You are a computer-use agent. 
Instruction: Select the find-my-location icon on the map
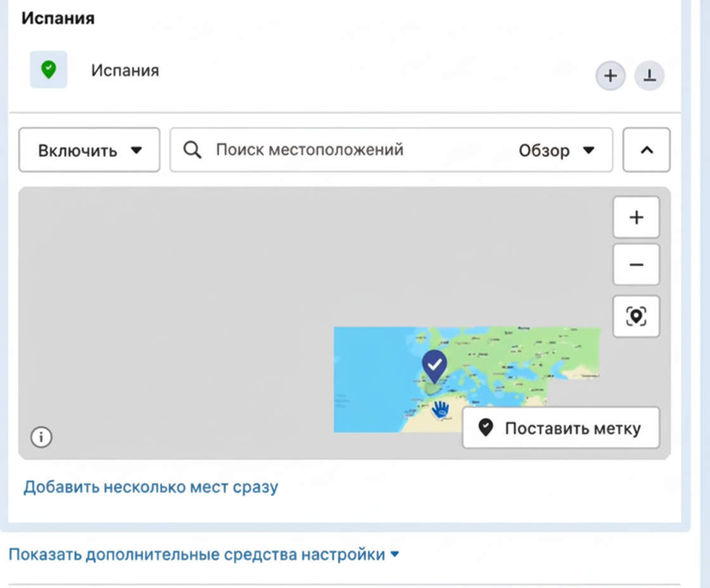pos(636,316)
